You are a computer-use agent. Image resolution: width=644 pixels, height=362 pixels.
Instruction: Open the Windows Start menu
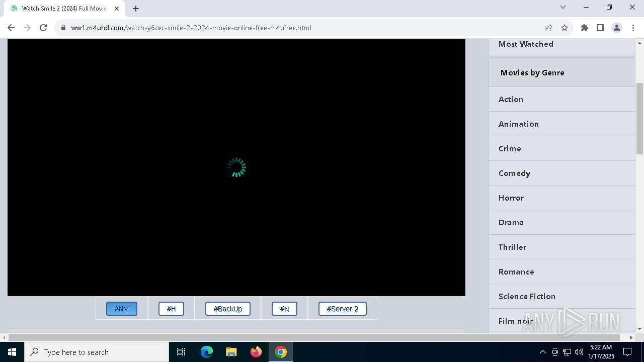coord(12,352)
